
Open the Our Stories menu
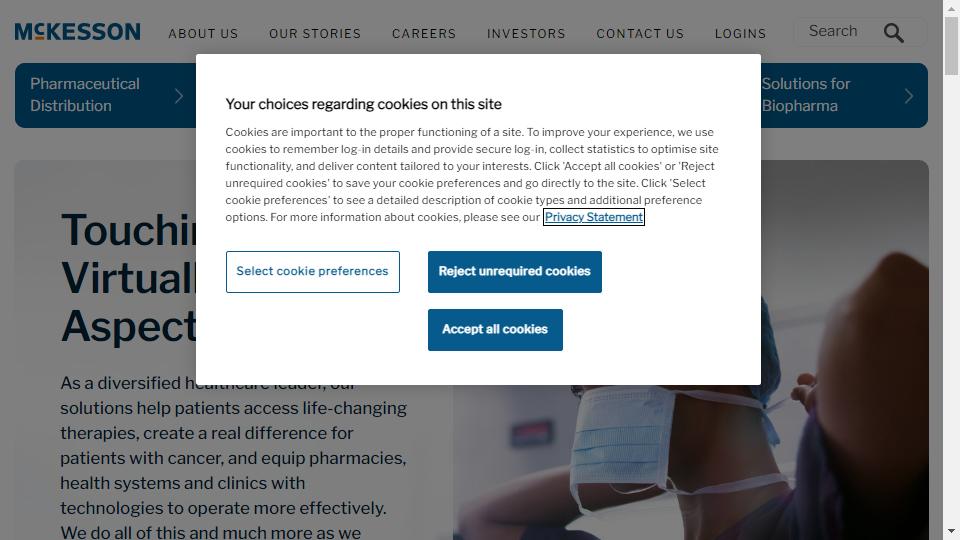click(x=315, y=34)
